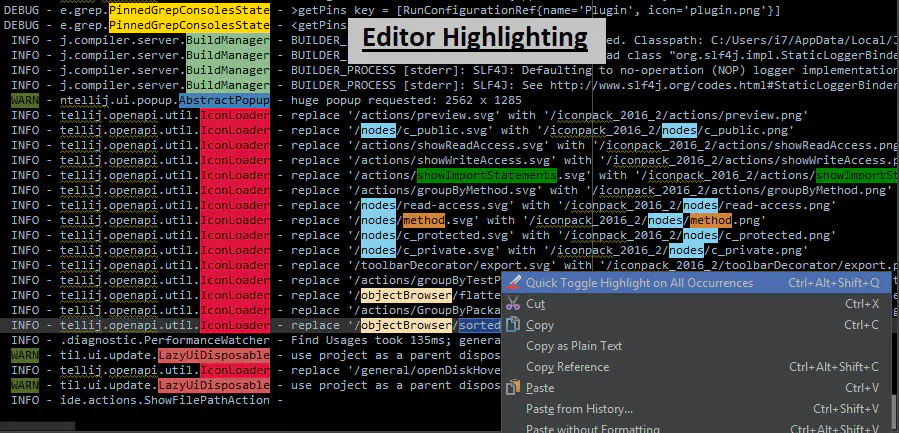This screenshot has height=433, width=899.
Task: Click "<getPins" on the second DEBUG line
Action: point(319,25)
